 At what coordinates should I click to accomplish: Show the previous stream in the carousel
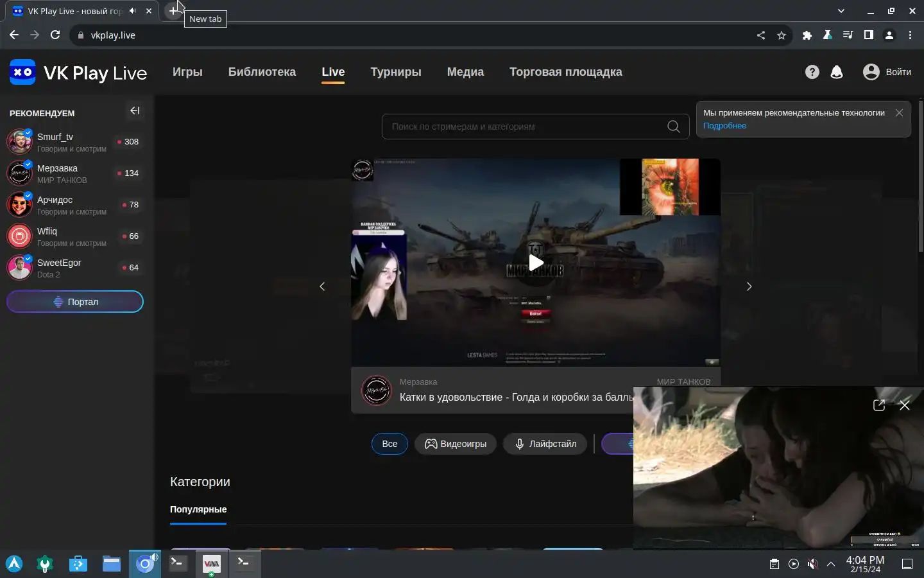click(322, 286)
